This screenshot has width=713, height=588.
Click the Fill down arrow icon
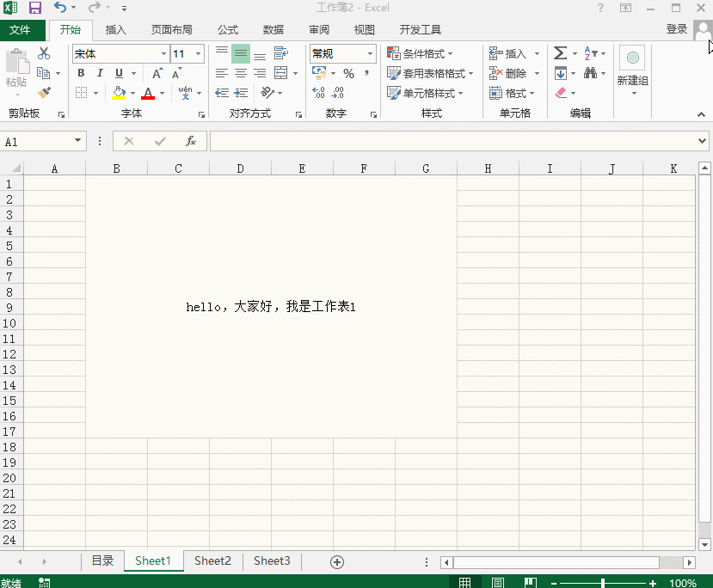point(561,73)
